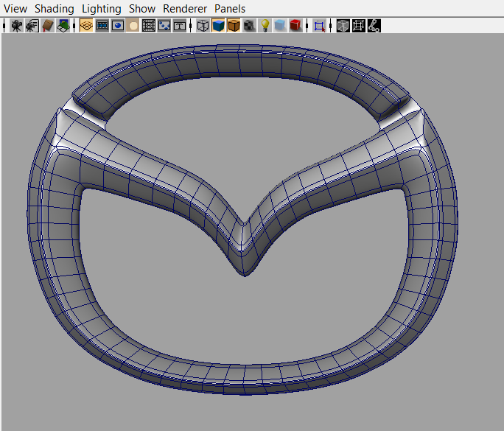Screen dimensions: 504x431
Task: Open Camera Attributes from the toolbar
Action: [x=32, y=26]
